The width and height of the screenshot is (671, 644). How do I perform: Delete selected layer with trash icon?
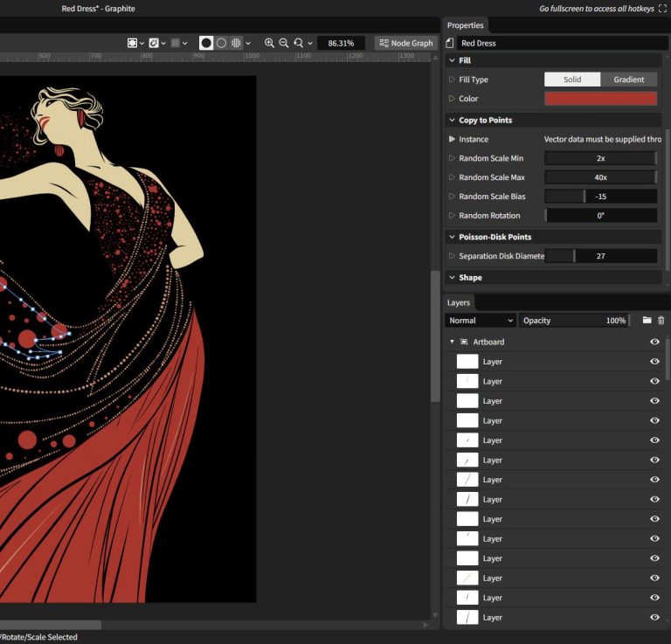coord(661,321)
